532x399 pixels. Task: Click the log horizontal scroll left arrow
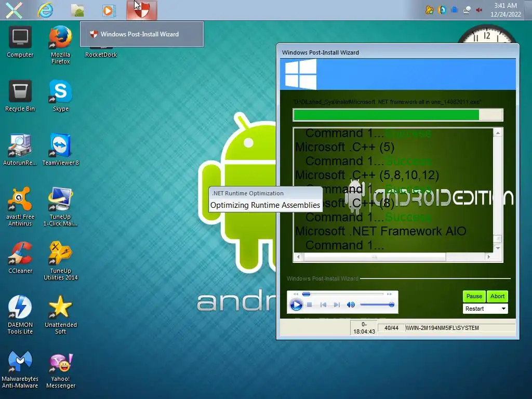point(298,257)
